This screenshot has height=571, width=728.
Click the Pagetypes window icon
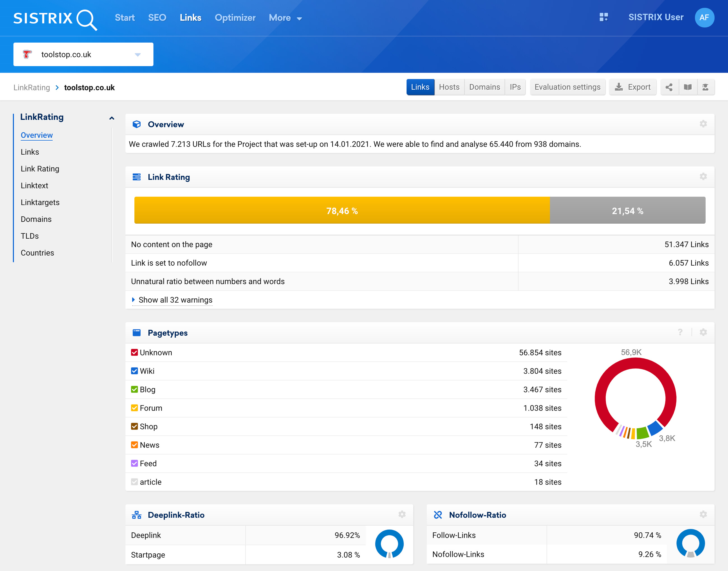click(x=137, y=333)
